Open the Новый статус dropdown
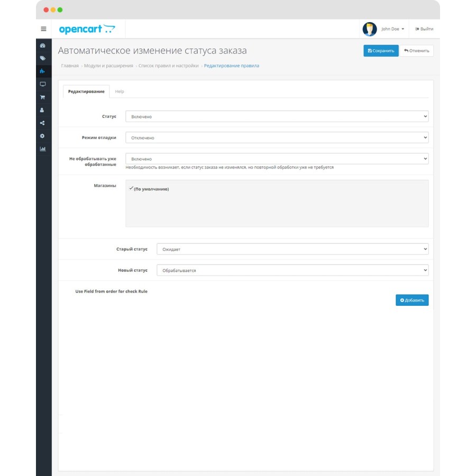The width and height of the screenshot is (476, 476). [292, 270]
